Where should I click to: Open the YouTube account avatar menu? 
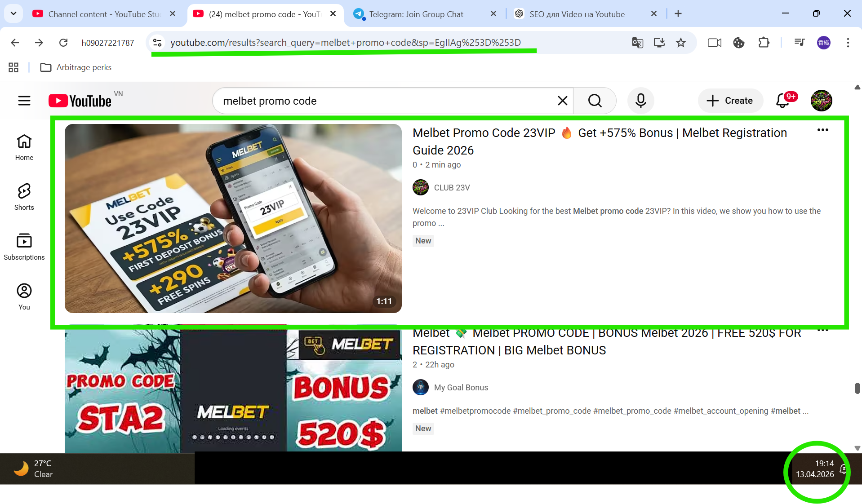tap(822, 101)
